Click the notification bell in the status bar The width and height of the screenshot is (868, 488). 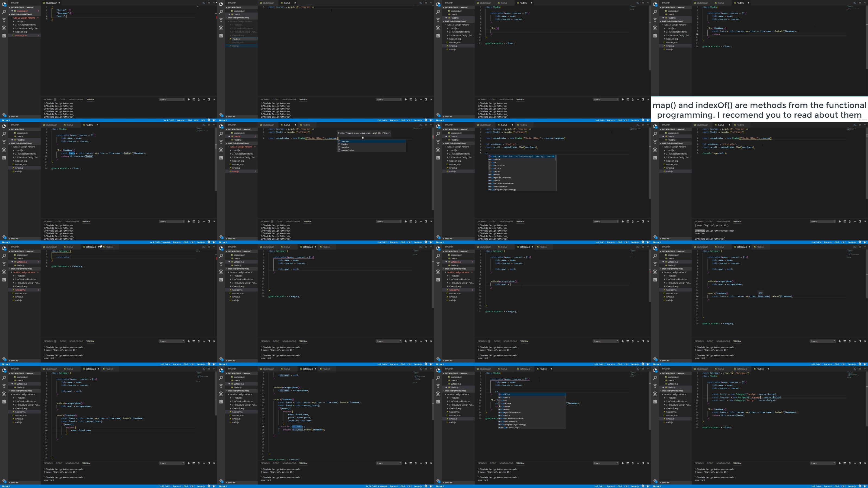(214, 120)
